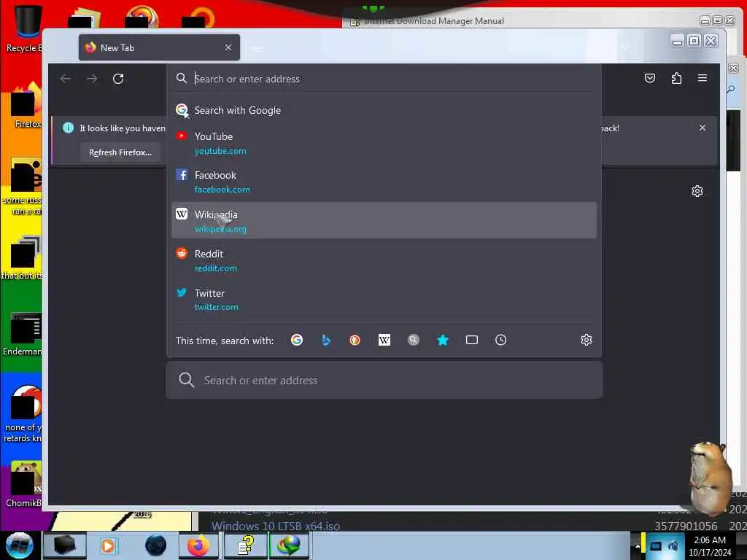Select Windows 10 LTSB x64.iso in background list

pos(275,526)
